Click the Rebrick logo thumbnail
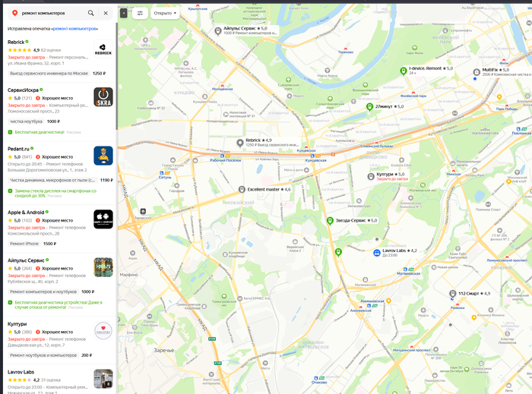This screenshot has width=532, height=394. [x=103, y=49]
